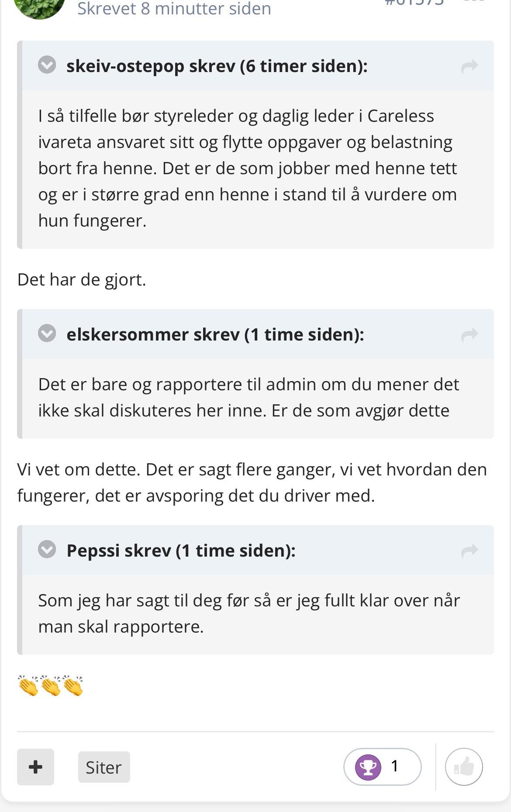
Task: Show reaction count number beside trophy
Action: [x=395, y=766]
